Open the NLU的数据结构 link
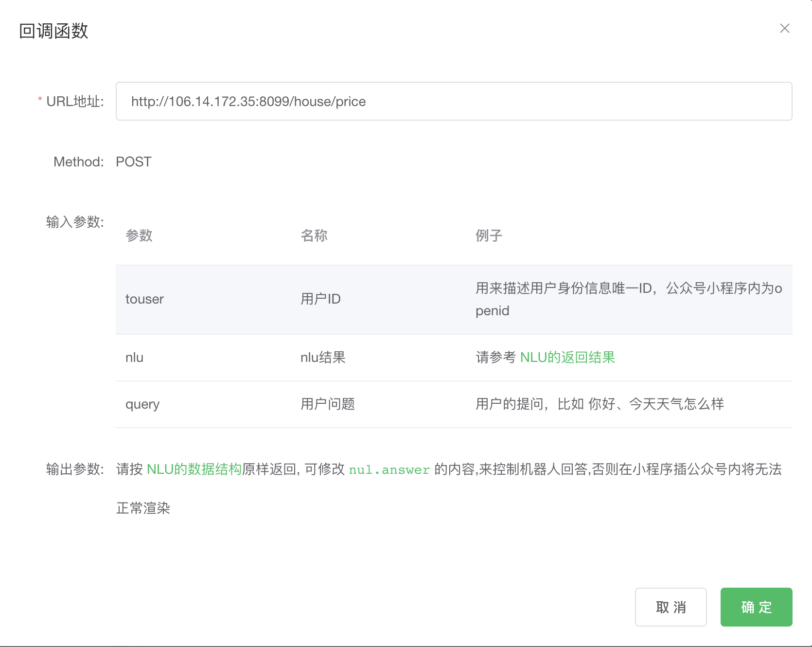 [194, 468]
